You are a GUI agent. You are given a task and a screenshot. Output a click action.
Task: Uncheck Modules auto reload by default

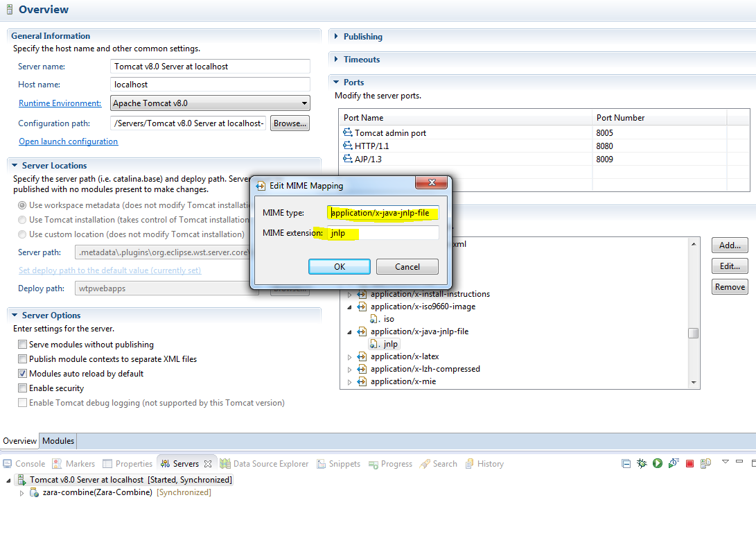(22, 374)
